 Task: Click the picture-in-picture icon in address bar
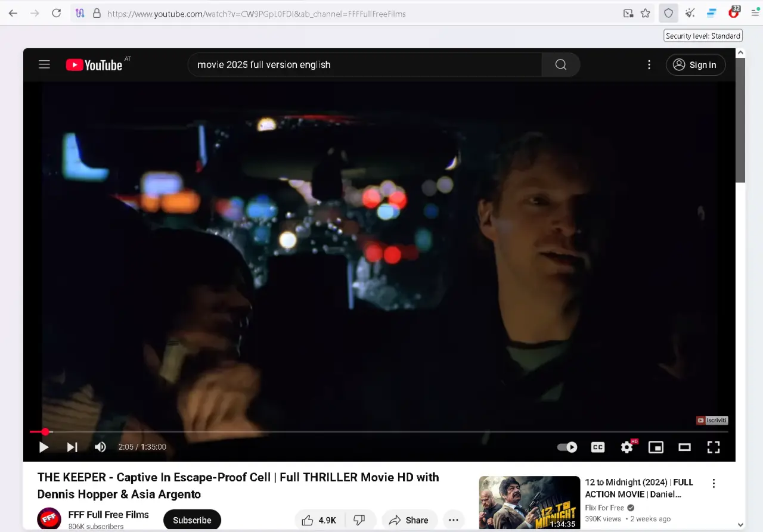628,13
